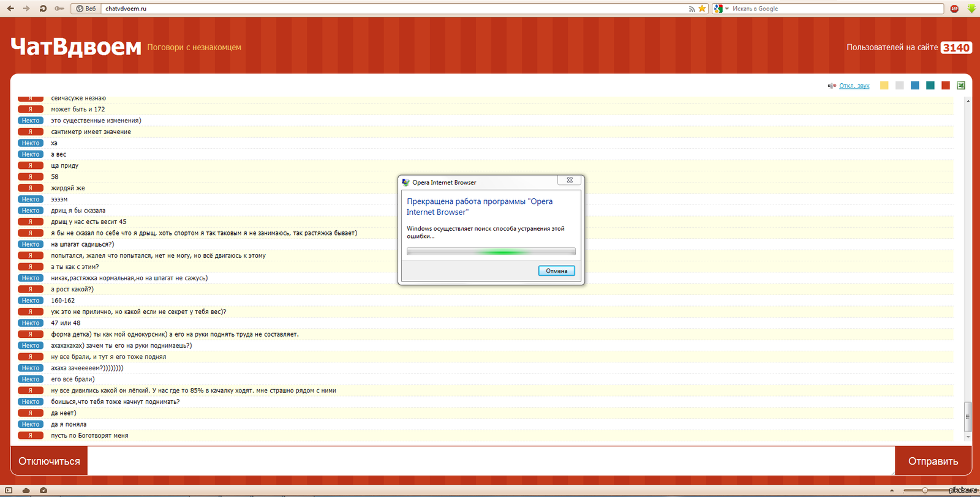The height and width of the screenshot is (497, 980).
Task: Open the Opera Turbo speedometer icon
Action: (x=43, y=490)
